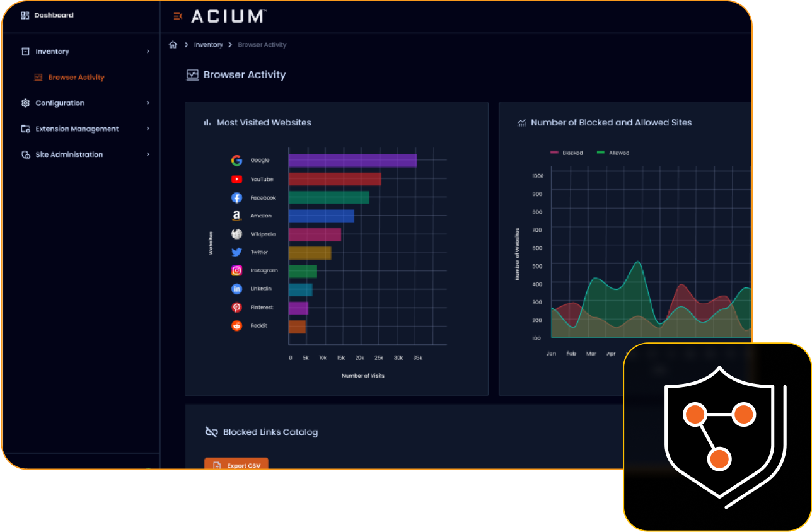This screenshot has width=812, height=532.
Task: Click the Reddit icon in websites list
Action: 236,326
